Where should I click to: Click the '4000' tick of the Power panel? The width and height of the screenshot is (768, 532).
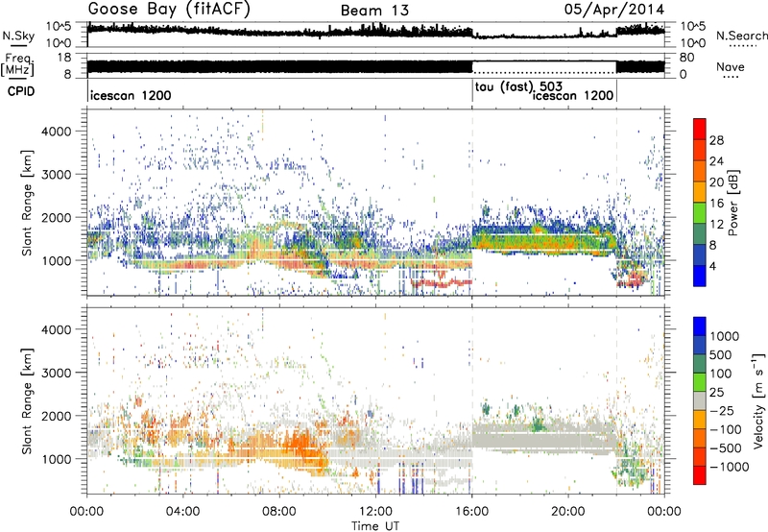tap(58, 132)
